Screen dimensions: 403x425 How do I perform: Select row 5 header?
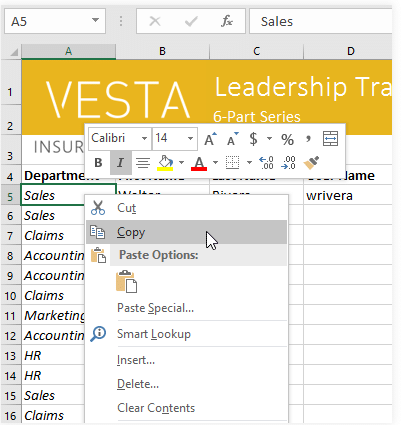coord(11,196)
